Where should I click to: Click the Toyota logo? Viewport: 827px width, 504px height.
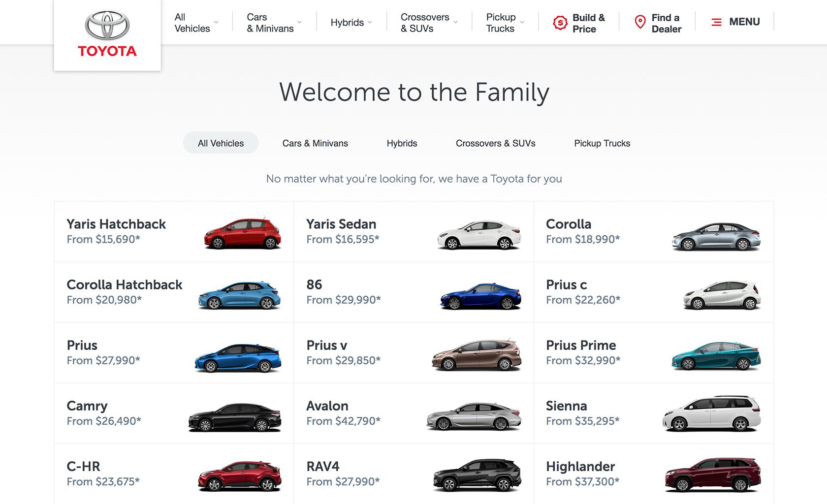(x=107, y=34)
